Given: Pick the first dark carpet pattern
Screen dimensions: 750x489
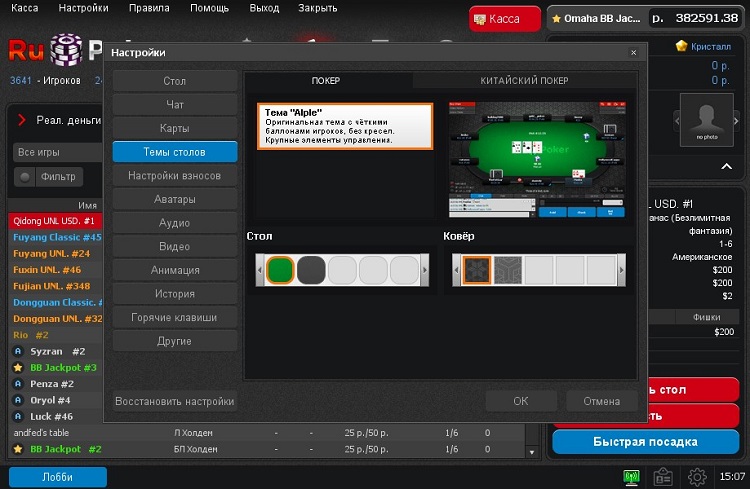Looking at the screenshot, I should (477, 270).
